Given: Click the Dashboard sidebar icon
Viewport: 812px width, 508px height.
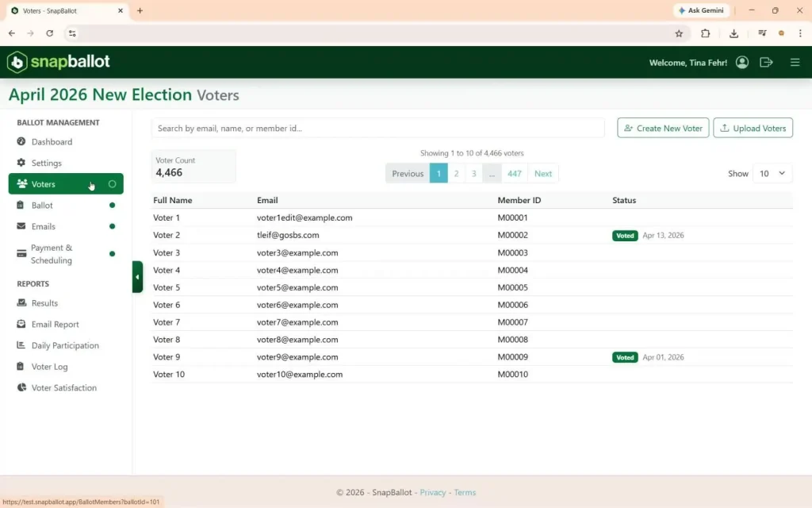Looking at the screenshot, I should [x=21, y=141].
